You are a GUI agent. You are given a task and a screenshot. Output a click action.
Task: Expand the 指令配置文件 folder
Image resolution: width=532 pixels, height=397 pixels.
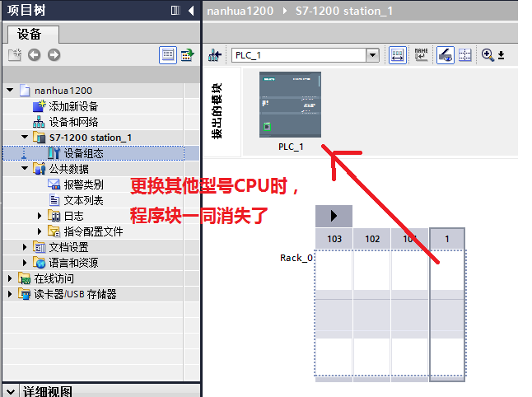[40, 231]
